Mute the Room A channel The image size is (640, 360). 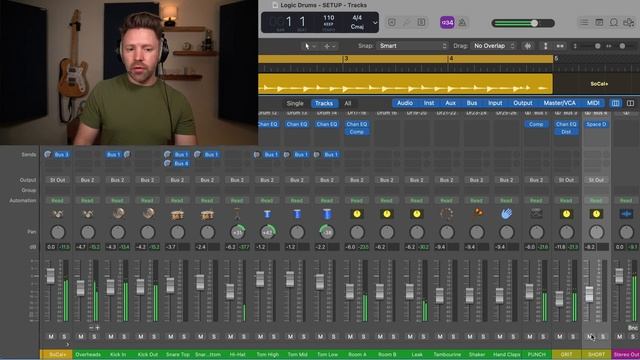350,336
